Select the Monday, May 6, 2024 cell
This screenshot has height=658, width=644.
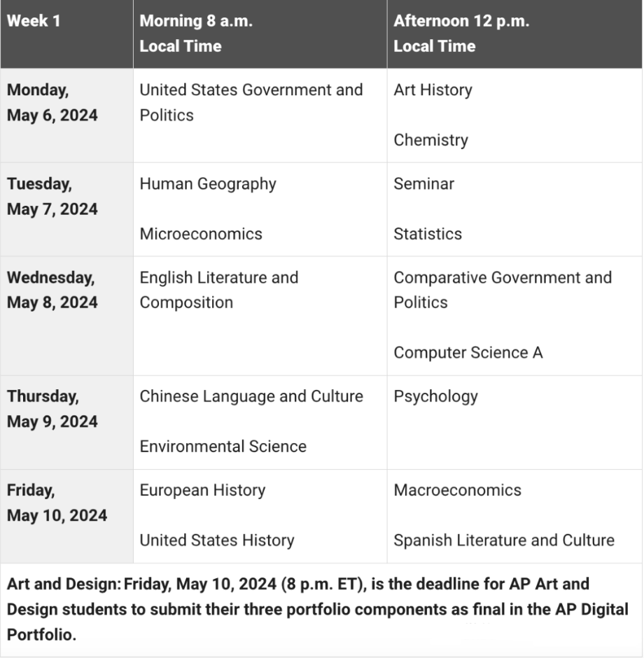click(52, 103)
